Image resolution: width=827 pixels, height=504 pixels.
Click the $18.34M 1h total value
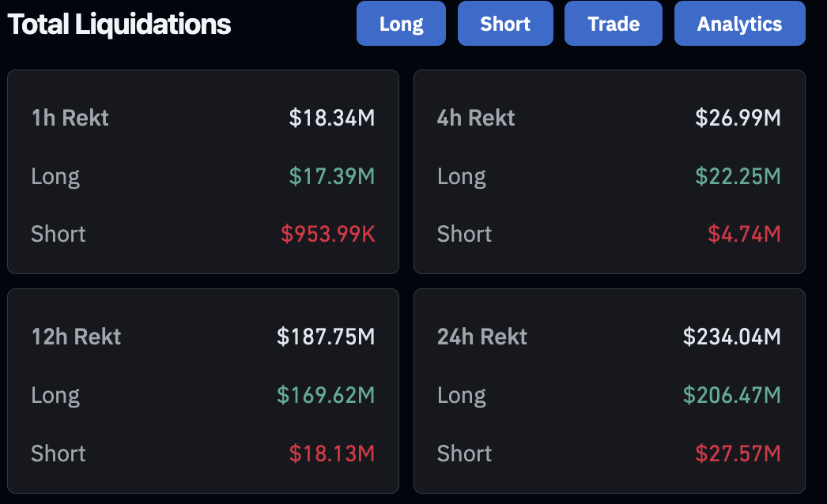(x=332, y=118)
